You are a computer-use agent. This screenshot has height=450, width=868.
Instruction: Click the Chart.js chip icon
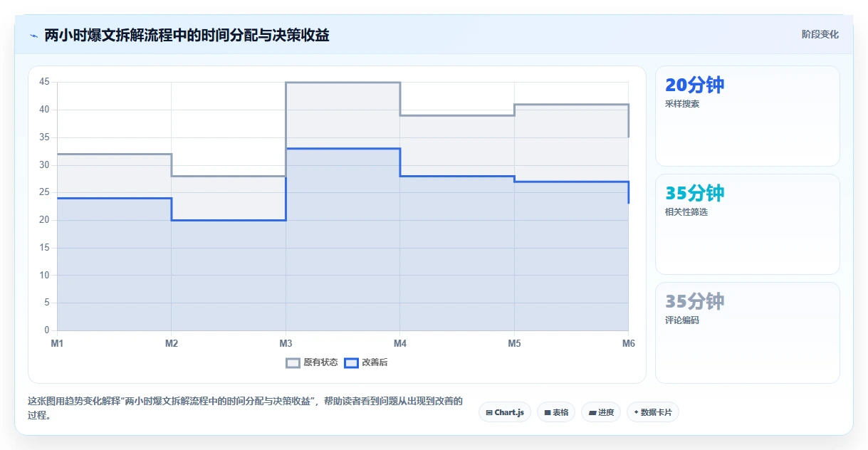(x=489, y=412)
